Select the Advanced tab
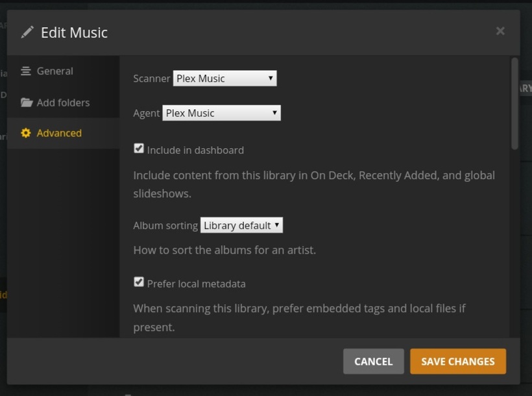The height and width of the screenshot is (396, 532). 59,133
